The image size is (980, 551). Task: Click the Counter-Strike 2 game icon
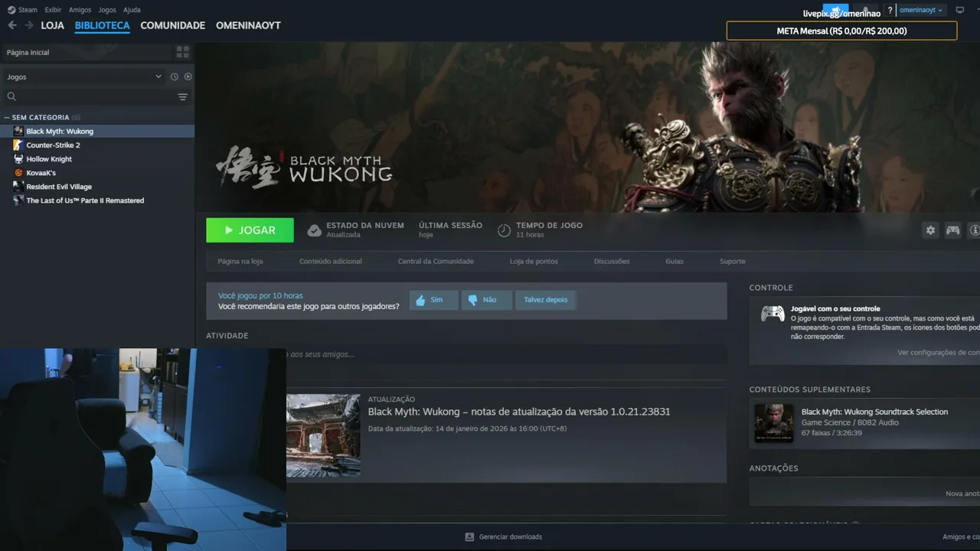18,145
